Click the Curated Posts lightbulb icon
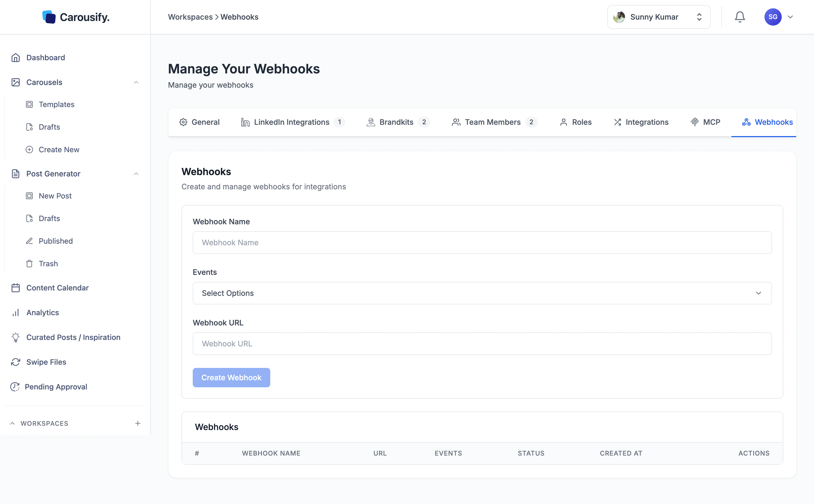This screenshot has height=504, width=814. (16, 337)
